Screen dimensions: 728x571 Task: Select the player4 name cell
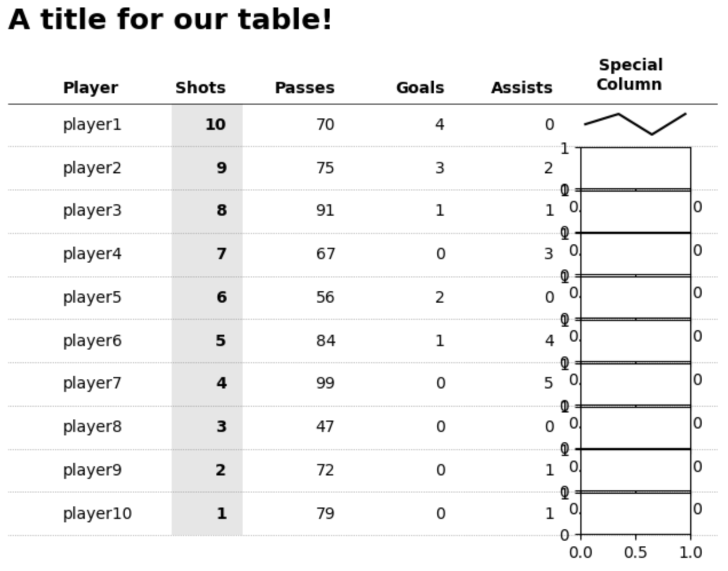click(x=92, y=254)
